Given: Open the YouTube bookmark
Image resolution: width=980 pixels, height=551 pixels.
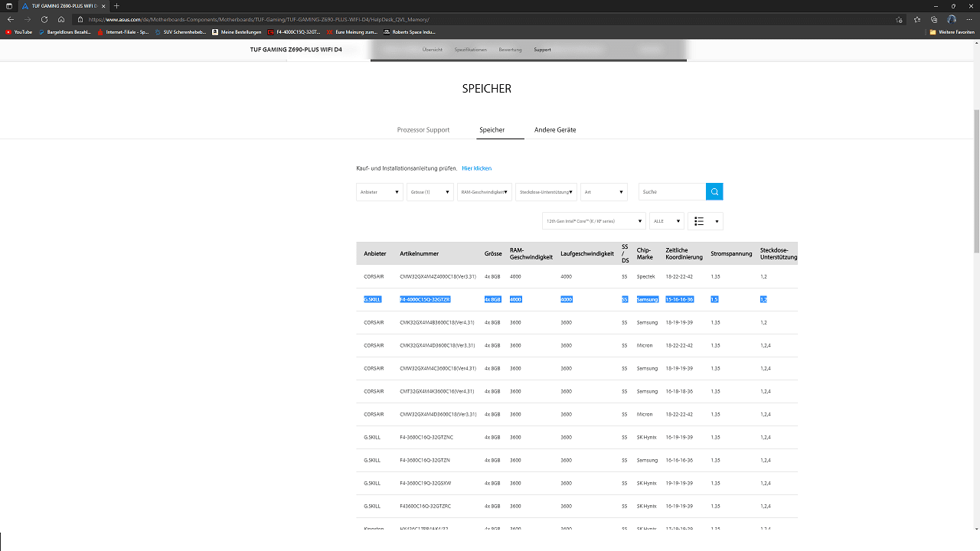Looking at the screenshot, I should pyautogui.click(x=19, y=32).
